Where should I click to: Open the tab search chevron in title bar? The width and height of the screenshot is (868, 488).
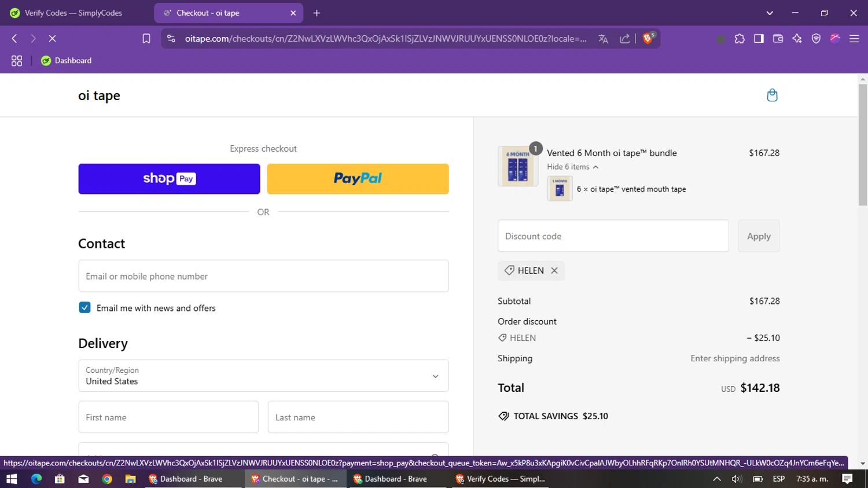click(770, 13)
